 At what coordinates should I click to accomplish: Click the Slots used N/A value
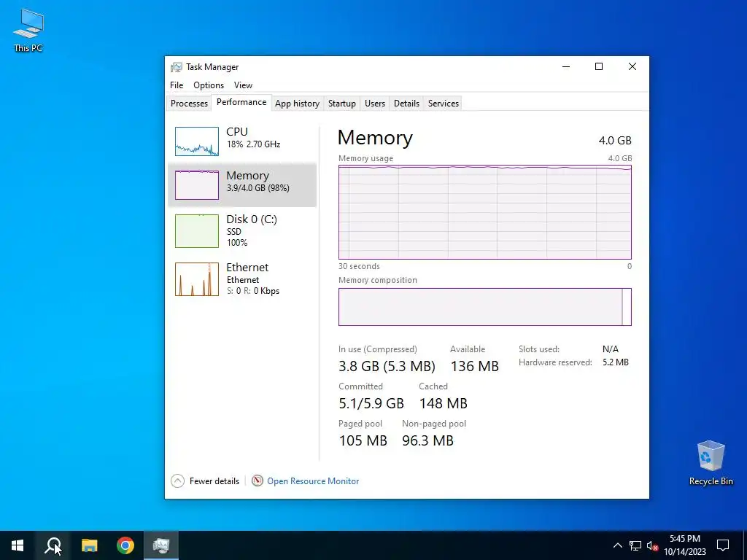click(611, 349)
